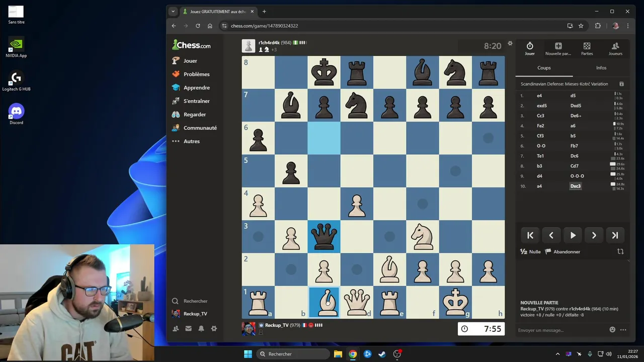
Task: Open the opening explorer book icon
Action: [x=621, y=84]
